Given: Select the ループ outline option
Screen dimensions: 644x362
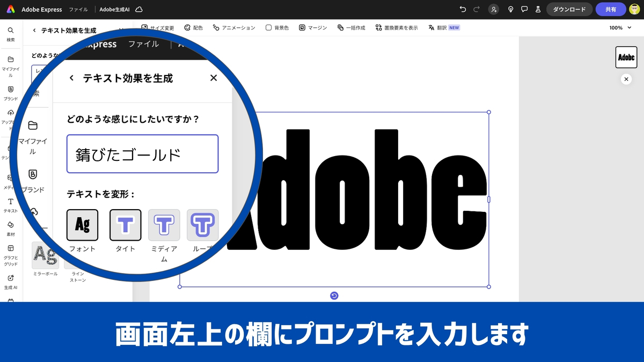Looking at the screenshot, I should pyautogui.click(x=202, y=231).
